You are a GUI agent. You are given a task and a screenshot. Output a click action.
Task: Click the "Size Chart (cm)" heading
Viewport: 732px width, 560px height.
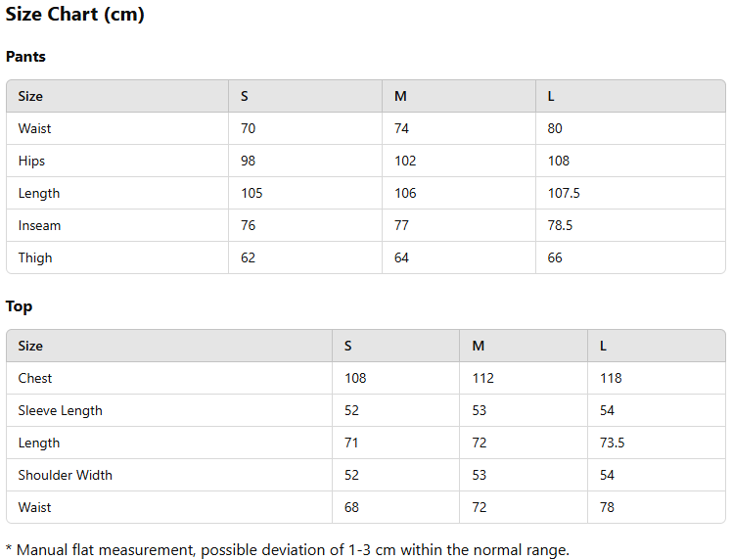click(x=75, y=15)
